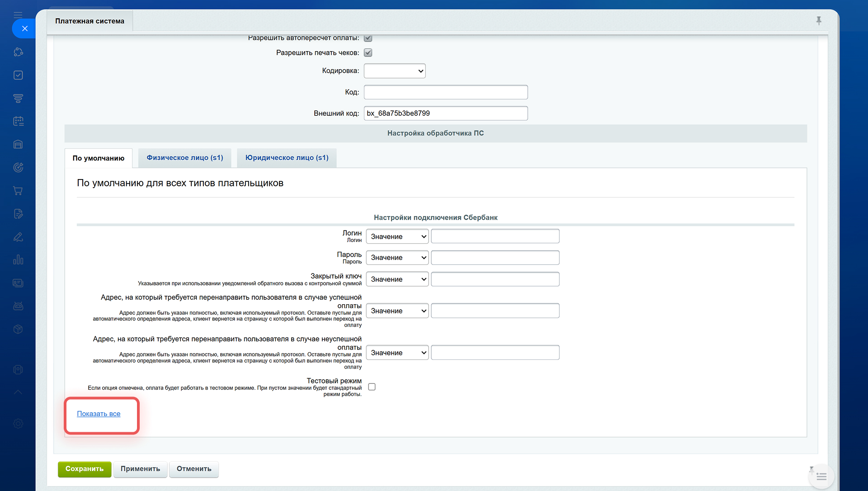Open the CRM funnel sidebar icon

[x=18, y=98]
